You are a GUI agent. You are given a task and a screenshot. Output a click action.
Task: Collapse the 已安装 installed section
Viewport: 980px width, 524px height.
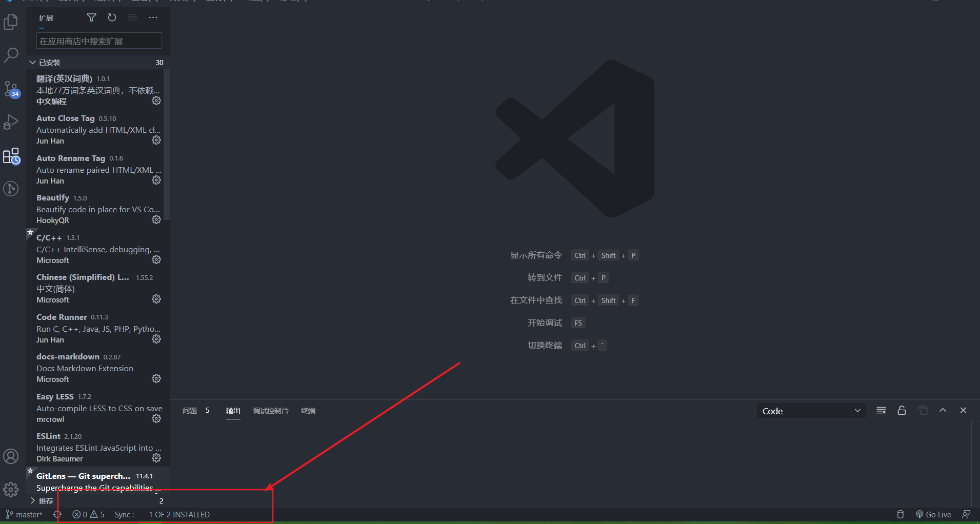click(x=97, y=63)
